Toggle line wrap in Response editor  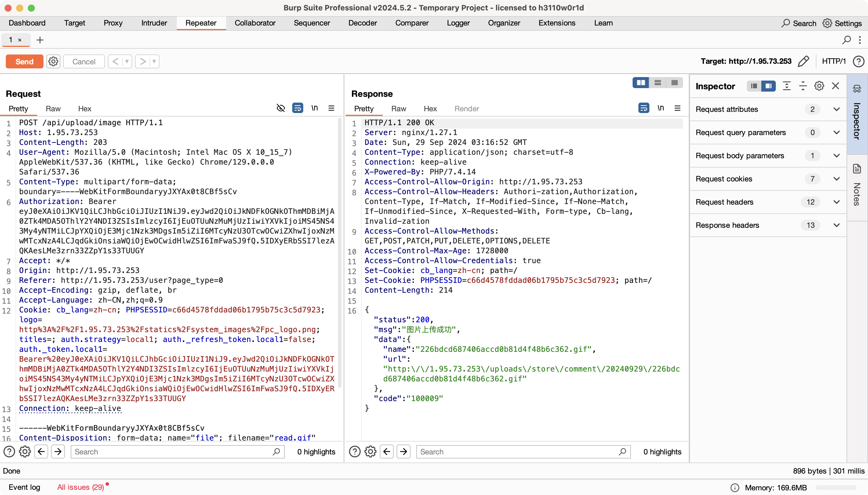(644, 108)
